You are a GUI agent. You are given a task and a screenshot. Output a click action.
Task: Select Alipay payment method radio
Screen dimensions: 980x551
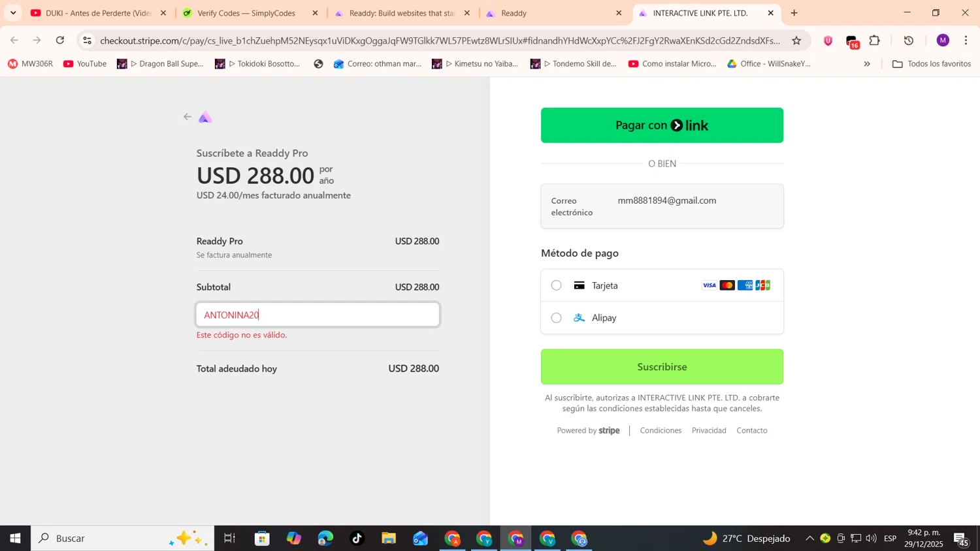[x=556, y=318]
